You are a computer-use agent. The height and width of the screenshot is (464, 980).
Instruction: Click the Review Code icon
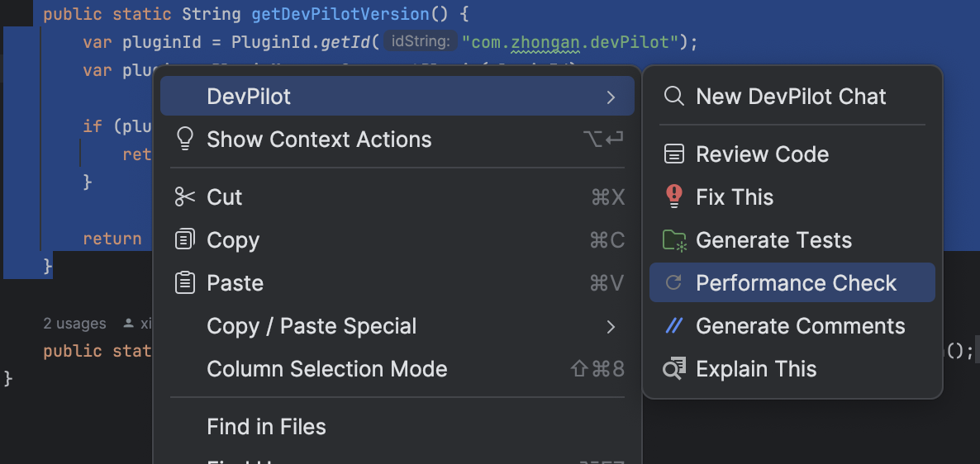point(673,154)
